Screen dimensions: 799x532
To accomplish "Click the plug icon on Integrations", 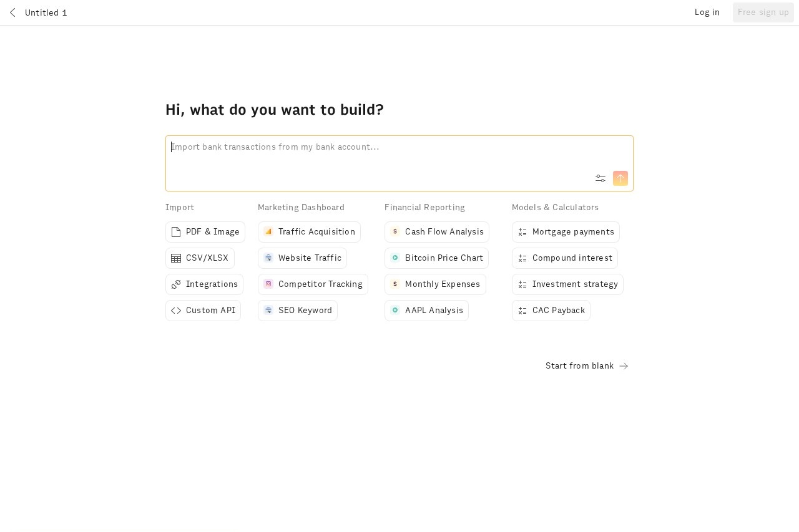I will point(176,284).
